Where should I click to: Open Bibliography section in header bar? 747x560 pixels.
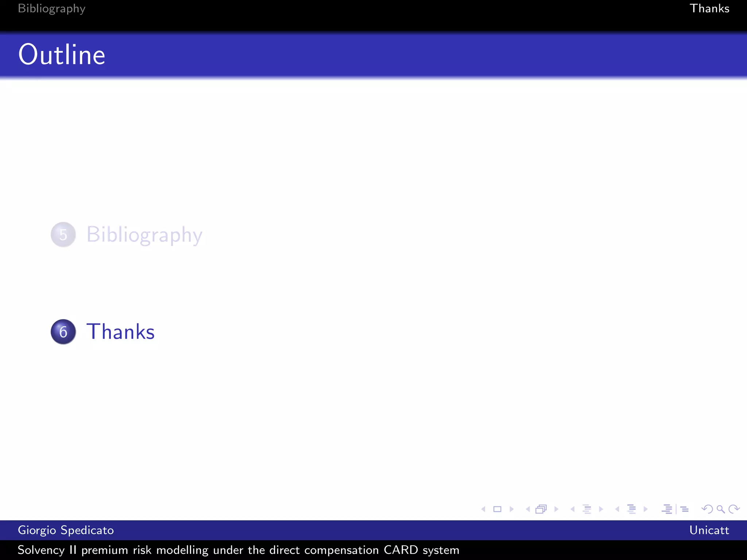[51, 8]
